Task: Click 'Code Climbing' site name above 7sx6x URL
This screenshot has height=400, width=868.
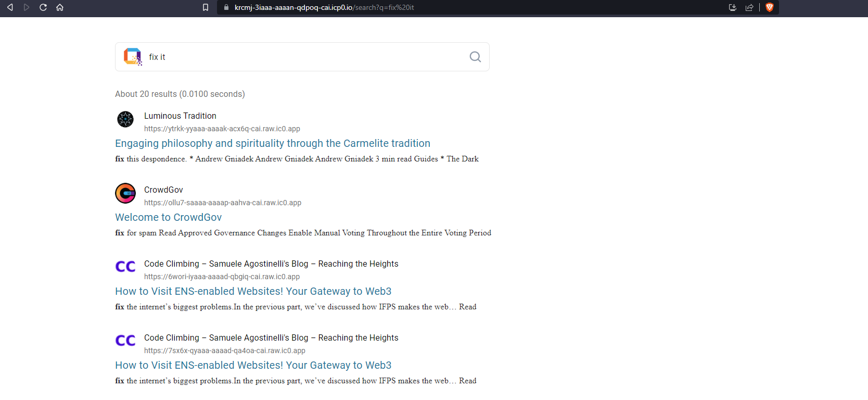Action: pos(271,337)
